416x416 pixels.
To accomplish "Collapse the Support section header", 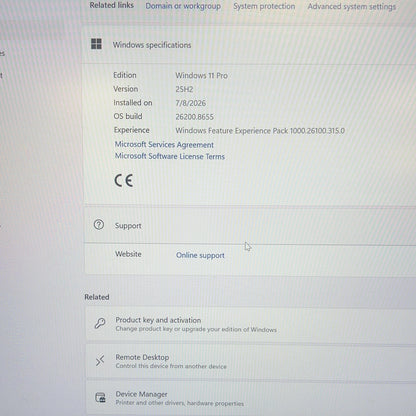I will (250, 226).
